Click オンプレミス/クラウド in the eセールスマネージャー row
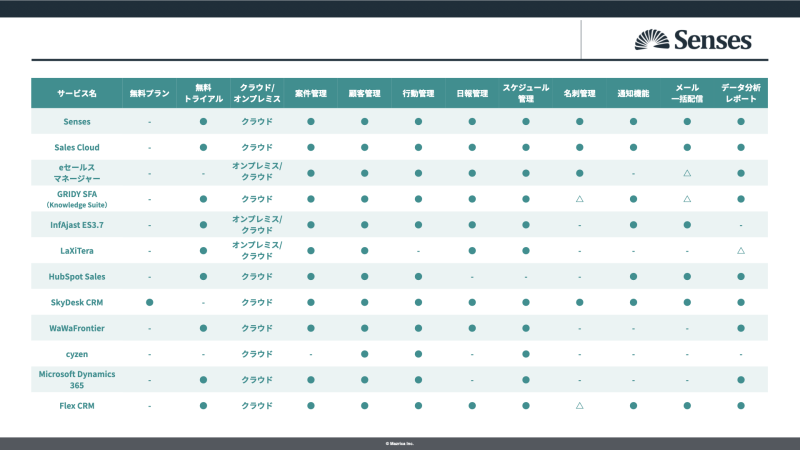The width and height of the screenshot is (800, 450). pyautogui.click(x=257, y=171)
